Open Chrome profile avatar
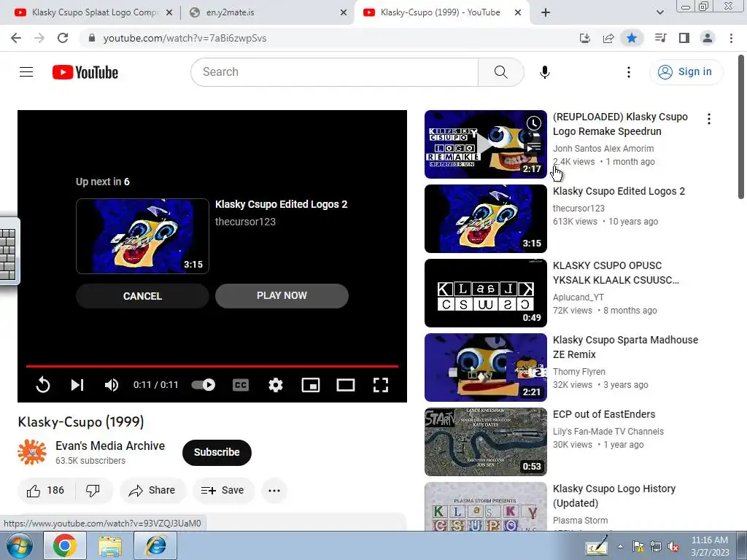Screen dimensions: 747x560 (x=708, y=38)
